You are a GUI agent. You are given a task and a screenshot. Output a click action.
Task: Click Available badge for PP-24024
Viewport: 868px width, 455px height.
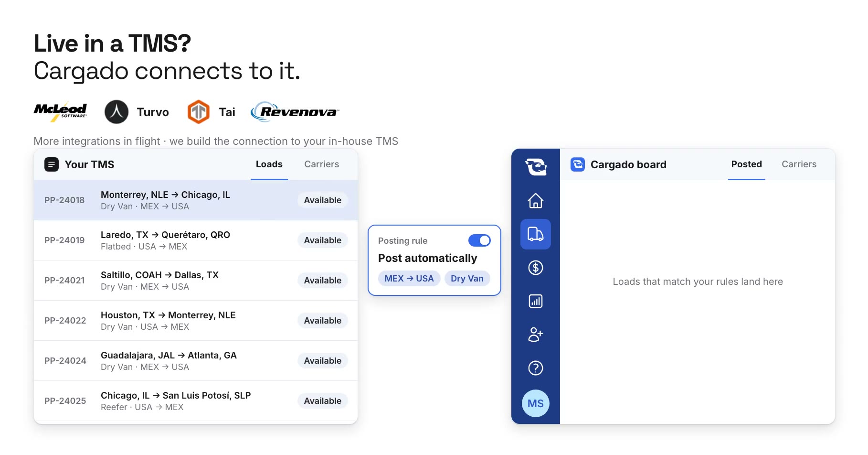(x=323, y=361)
